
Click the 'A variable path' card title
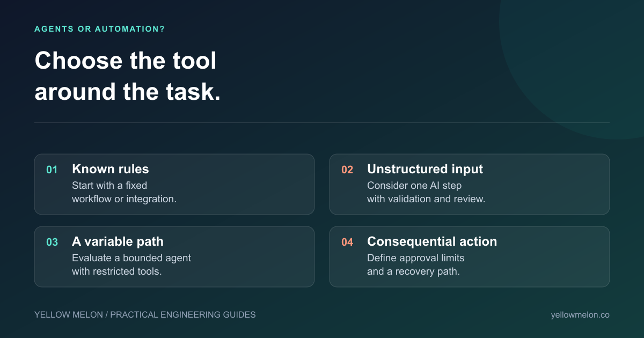[x=118, y=241]
